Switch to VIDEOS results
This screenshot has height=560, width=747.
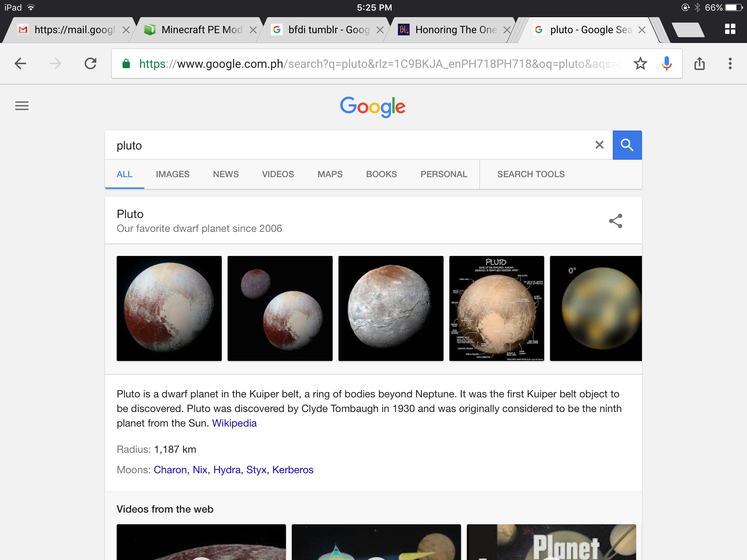[278, 174]
